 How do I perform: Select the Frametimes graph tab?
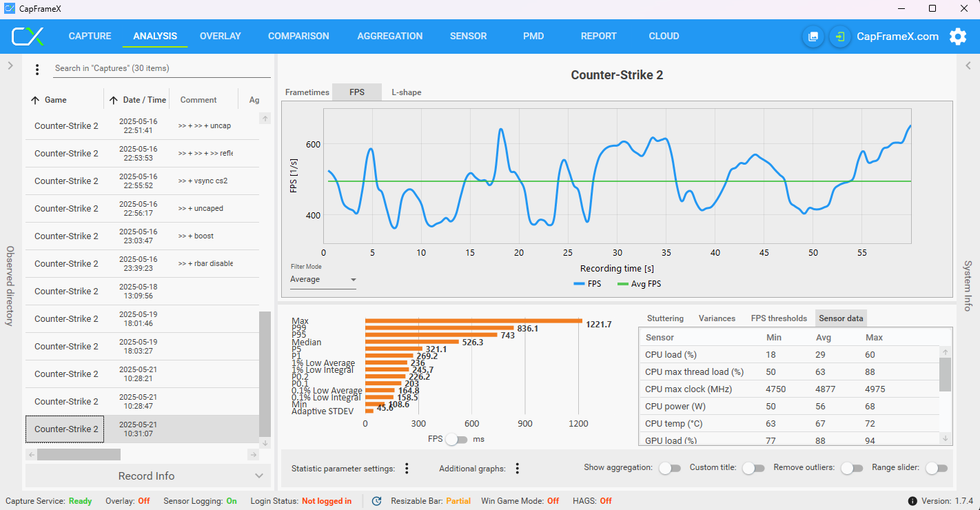(307, 92)
